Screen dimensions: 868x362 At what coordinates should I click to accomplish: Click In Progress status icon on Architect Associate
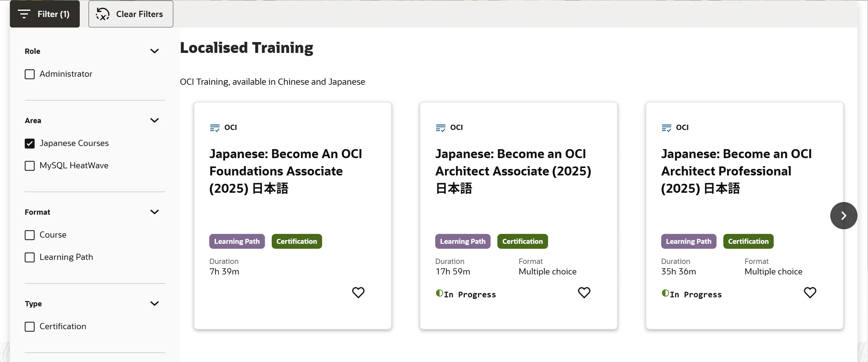[439, 293]
